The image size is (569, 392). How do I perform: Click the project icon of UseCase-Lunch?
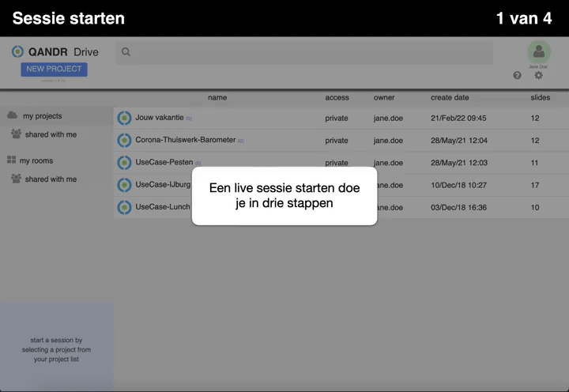[124, 207]
